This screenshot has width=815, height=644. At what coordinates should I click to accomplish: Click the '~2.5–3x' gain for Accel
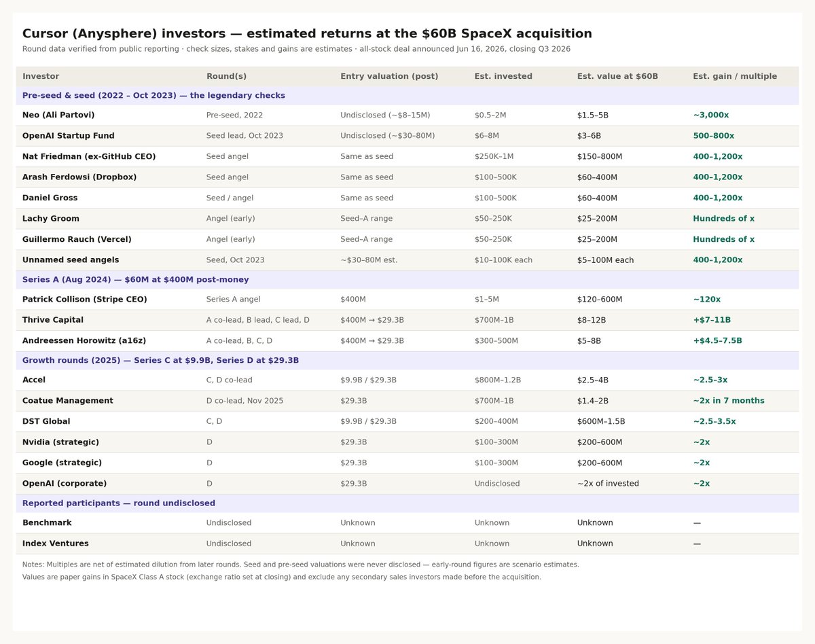coord(710,380)
